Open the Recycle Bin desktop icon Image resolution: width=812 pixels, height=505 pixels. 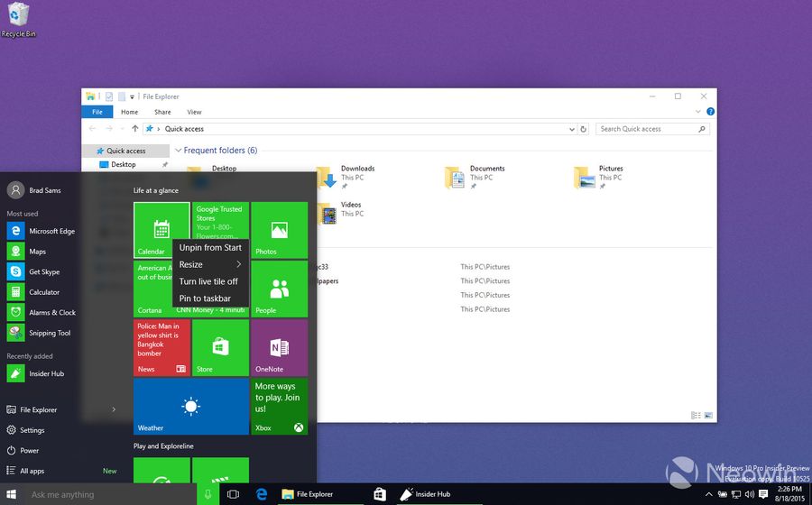tap(19, 20)
